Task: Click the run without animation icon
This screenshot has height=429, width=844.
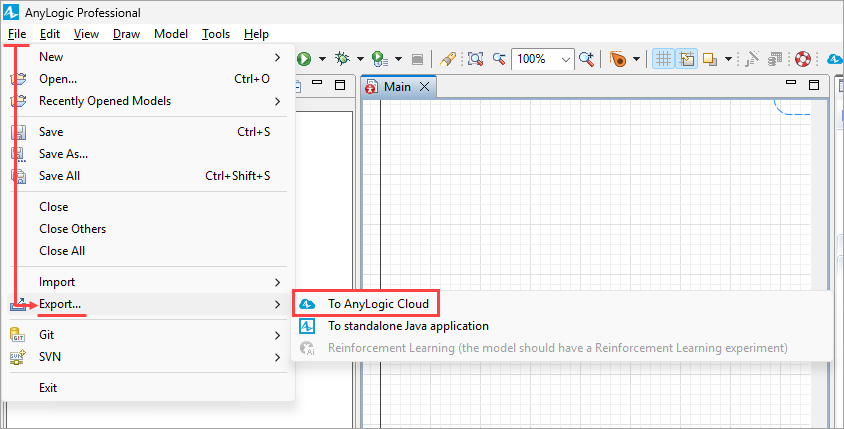Action: [380, 59]
